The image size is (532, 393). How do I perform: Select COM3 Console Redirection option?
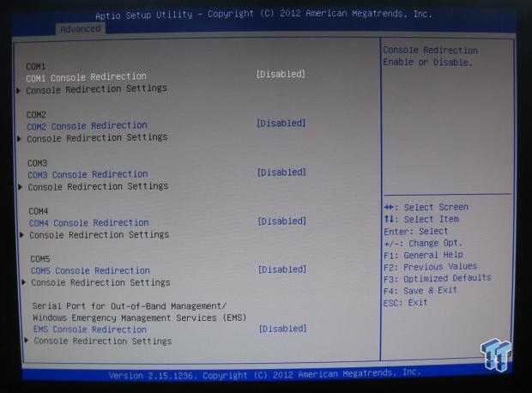[88, 174]
